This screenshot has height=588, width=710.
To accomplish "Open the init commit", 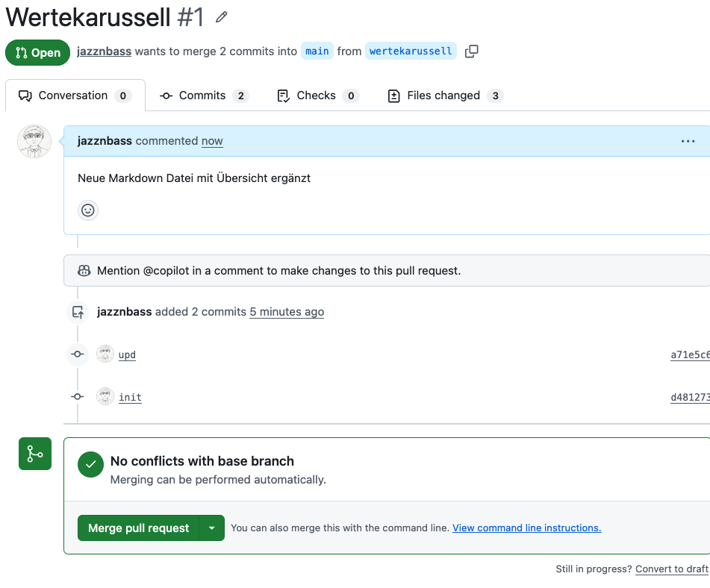I will 130,398.
